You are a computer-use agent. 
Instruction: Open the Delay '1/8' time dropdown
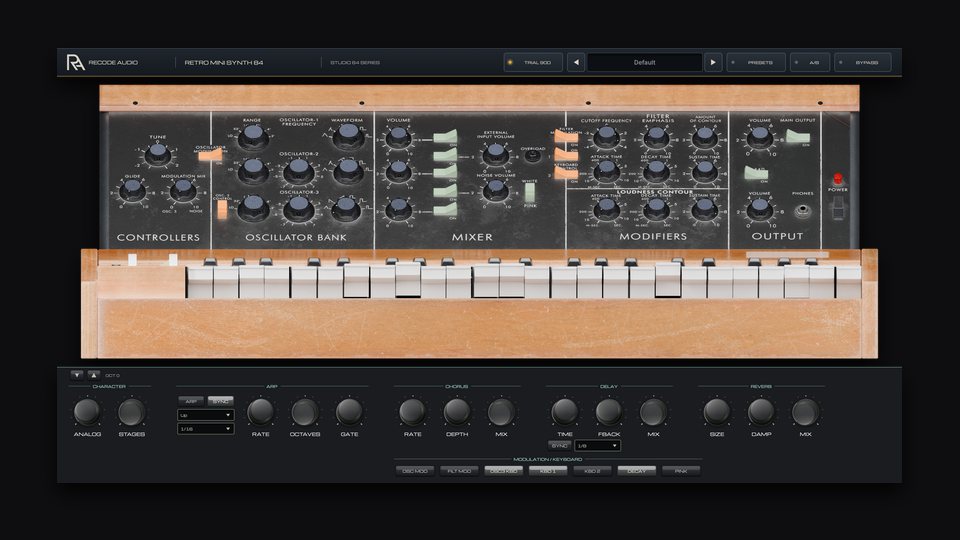pyautogui.click(x=597, y=446)
